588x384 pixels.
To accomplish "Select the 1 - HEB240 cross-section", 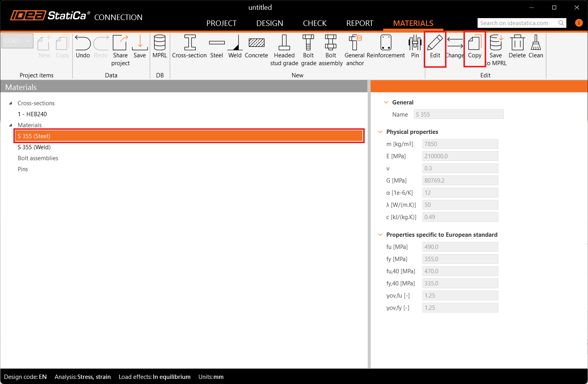I will (x=32, y=114).
